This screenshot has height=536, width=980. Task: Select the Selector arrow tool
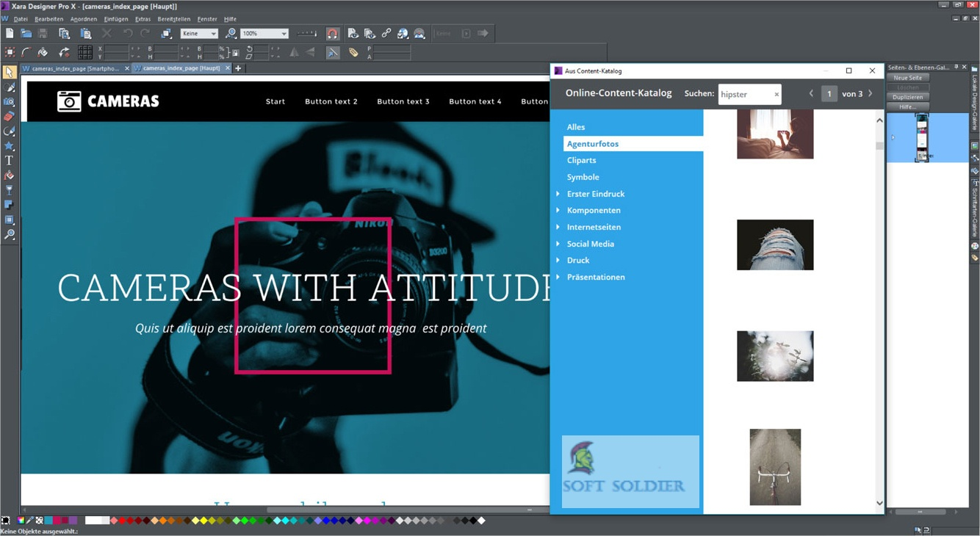[9, 72]
